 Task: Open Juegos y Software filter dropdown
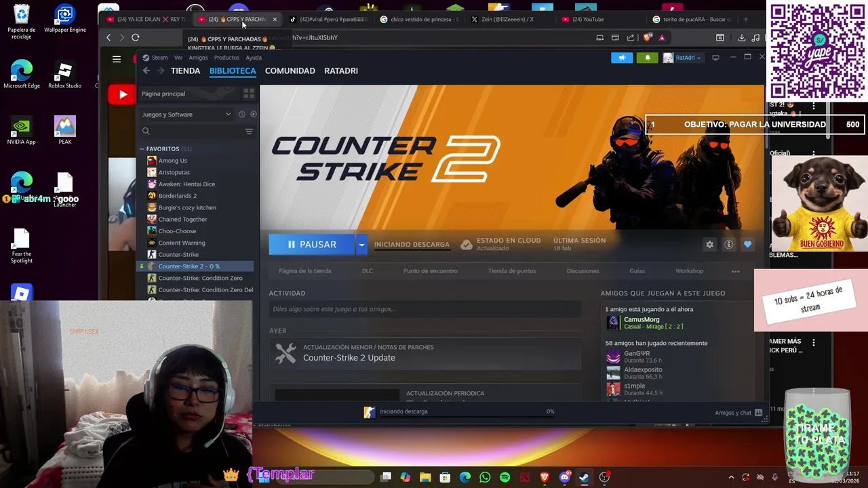click(186, 114)
